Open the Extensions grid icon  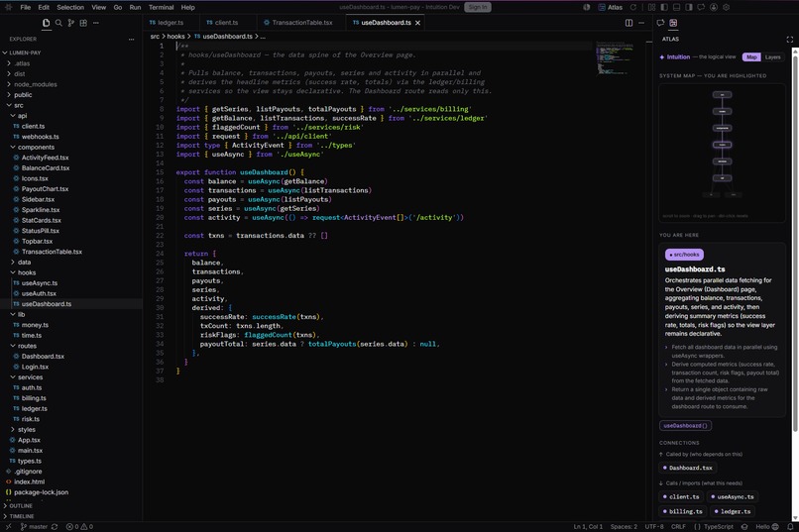click(x=83, y=23)
